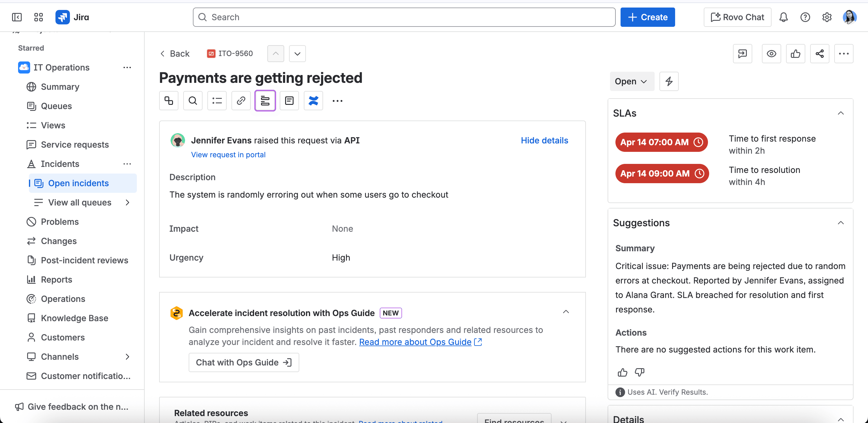Toggle the vote thumbs-up button at top

coord(795,54)
